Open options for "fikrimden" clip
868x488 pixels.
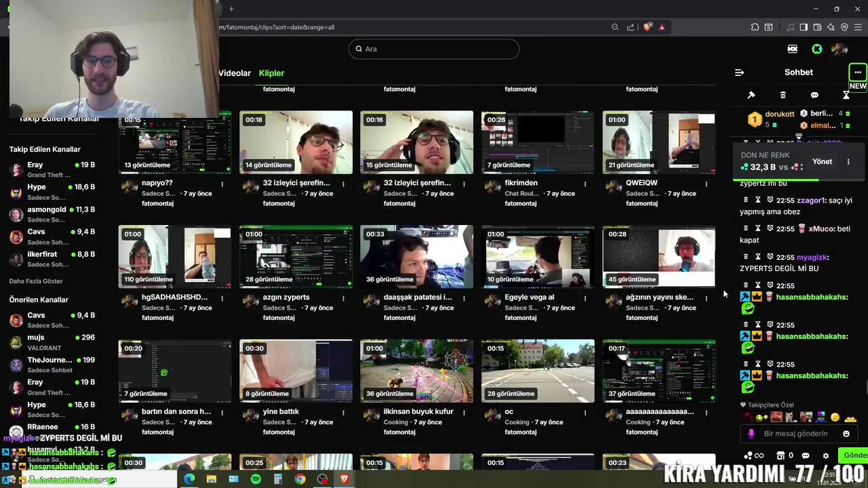(x=585, y=184)
